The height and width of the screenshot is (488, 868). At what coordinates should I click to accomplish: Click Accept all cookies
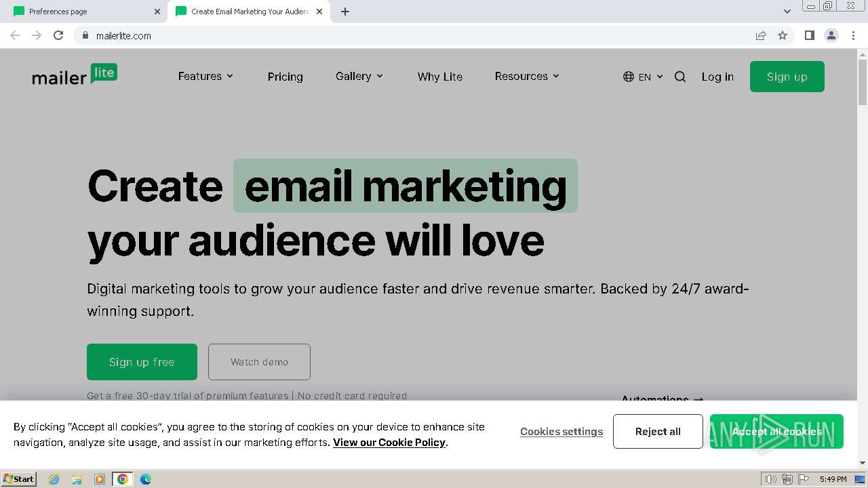coord(776,432)
